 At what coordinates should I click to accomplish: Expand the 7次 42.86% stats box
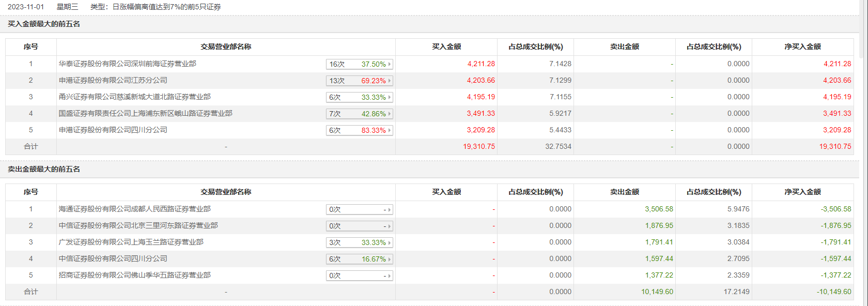point(360,114)
